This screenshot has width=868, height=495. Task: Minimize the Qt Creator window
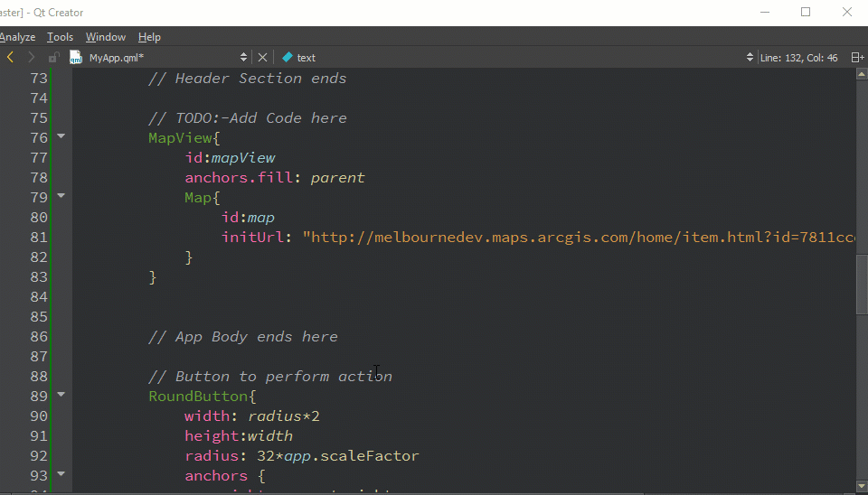(765, 12)
